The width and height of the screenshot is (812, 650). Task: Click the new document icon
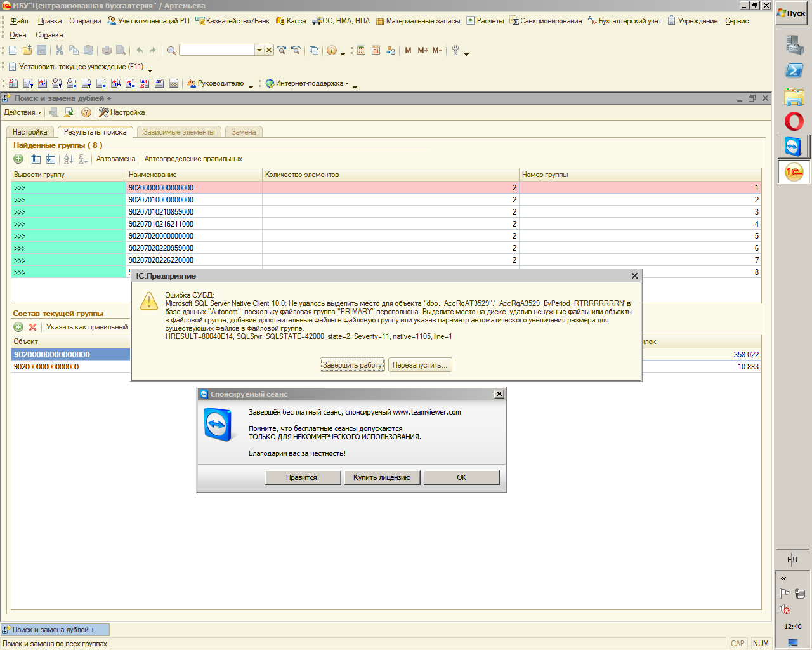(x=13, y=50)
